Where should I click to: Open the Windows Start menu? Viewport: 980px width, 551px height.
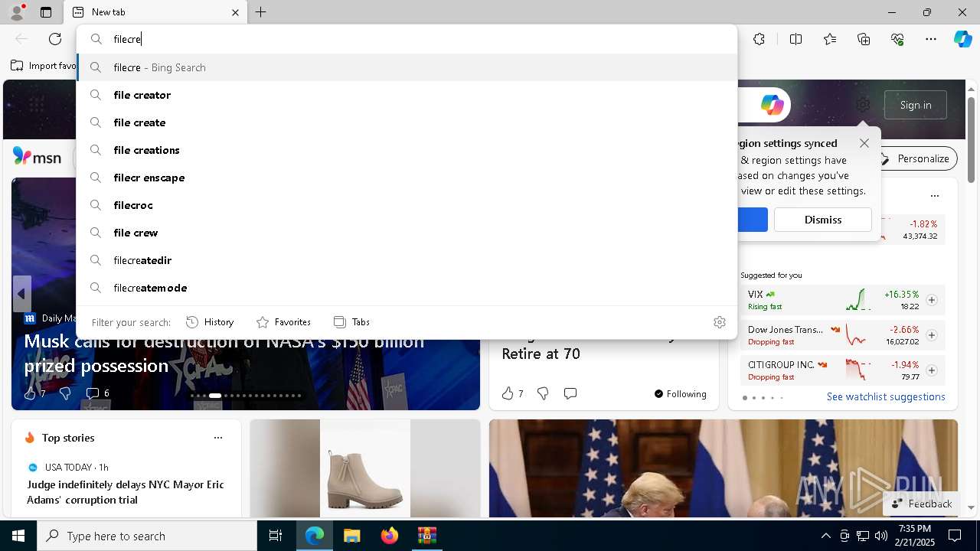click(18, 536)
